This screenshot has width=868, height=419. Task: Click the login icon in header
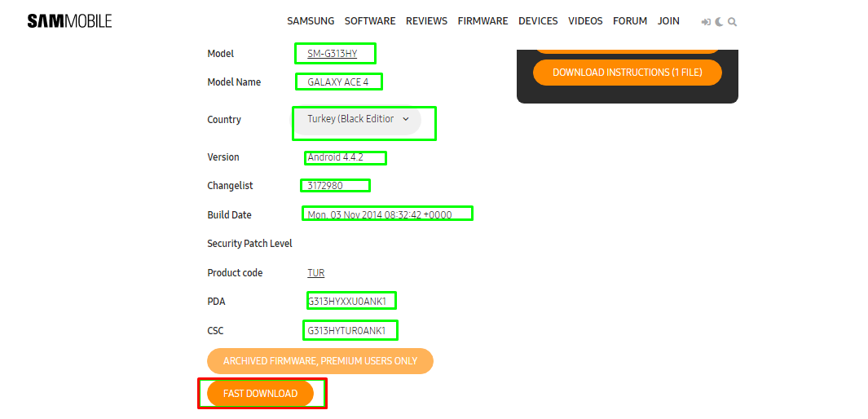coord(706,22)
